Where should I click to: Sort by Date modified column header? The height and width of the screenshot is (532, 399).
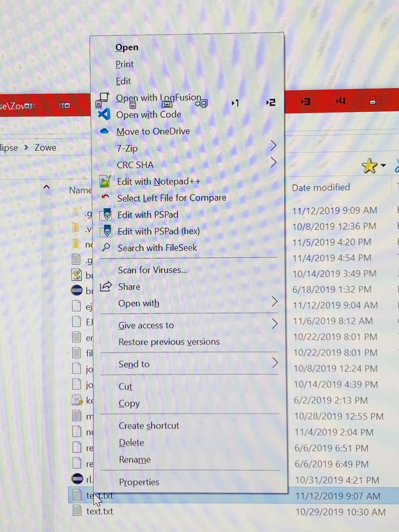coord(321,187)
